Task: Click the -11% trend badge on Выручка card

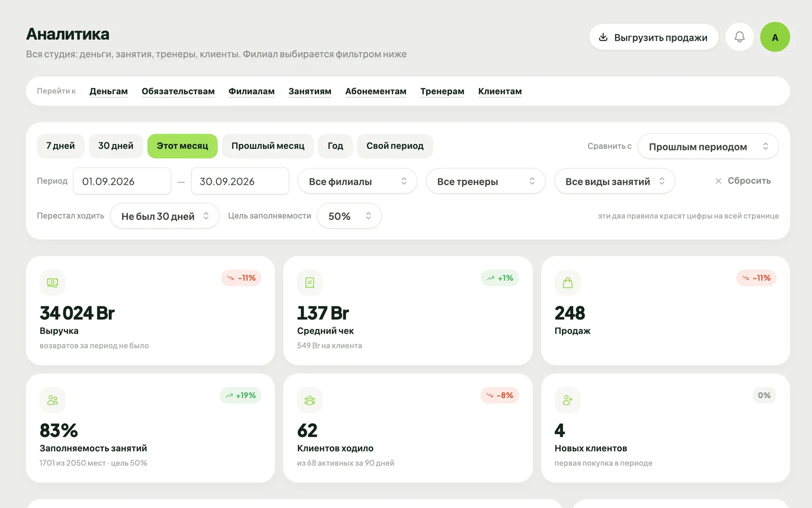Action: pos(241,278)
